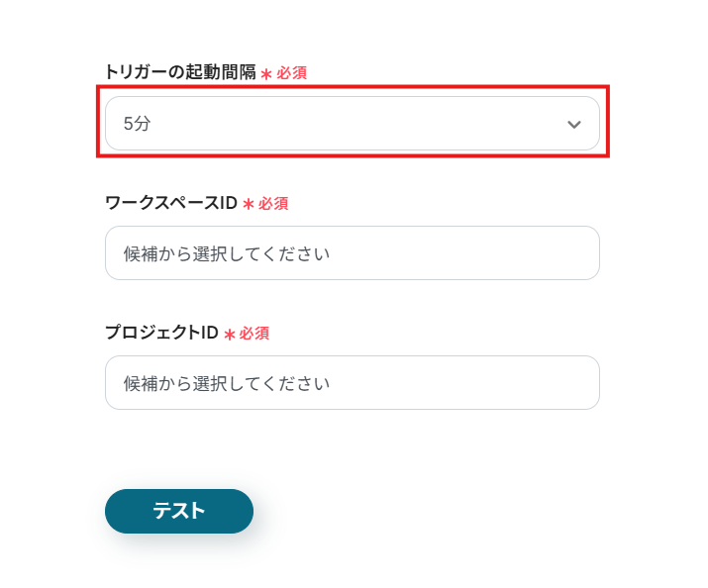Click the red asterisk beside プロジェクトID
The image size is (708, 588).
coord(229,335)
